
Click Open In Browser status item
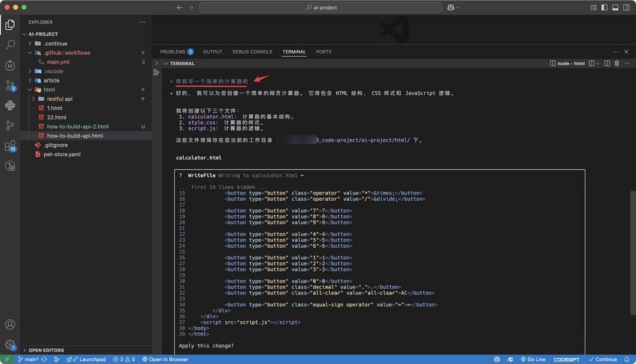(165, 360)
